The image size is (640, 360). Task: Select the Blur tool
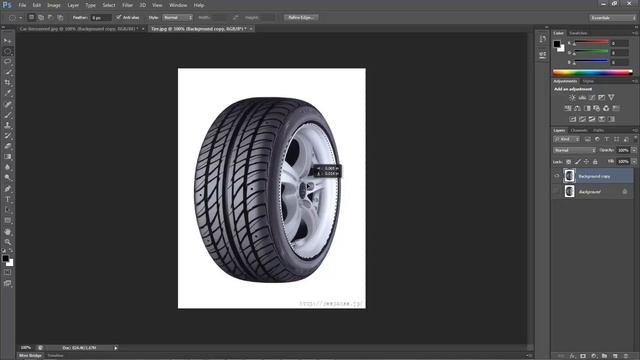pos(7,167)
